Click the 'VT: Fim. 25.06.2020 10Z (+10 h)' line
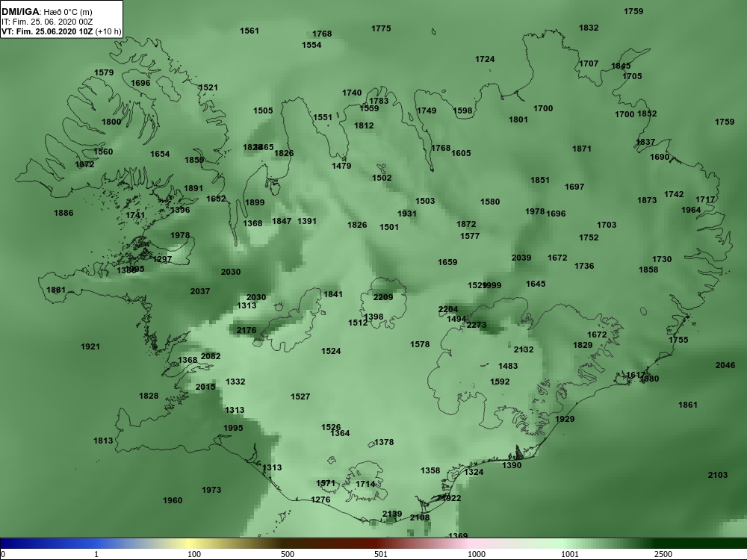This screenshot has width=747, height=560. point(61,32)
